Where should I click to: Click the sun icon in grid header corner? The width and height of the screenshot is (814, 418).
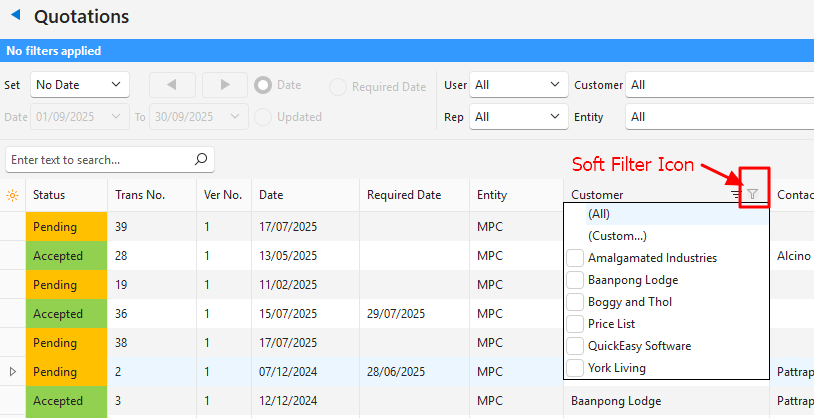point(12,195)
